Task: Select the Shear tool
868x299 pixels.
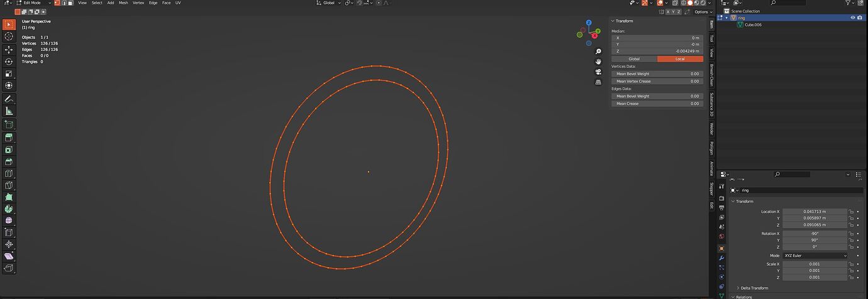Action: coord(9,257)
